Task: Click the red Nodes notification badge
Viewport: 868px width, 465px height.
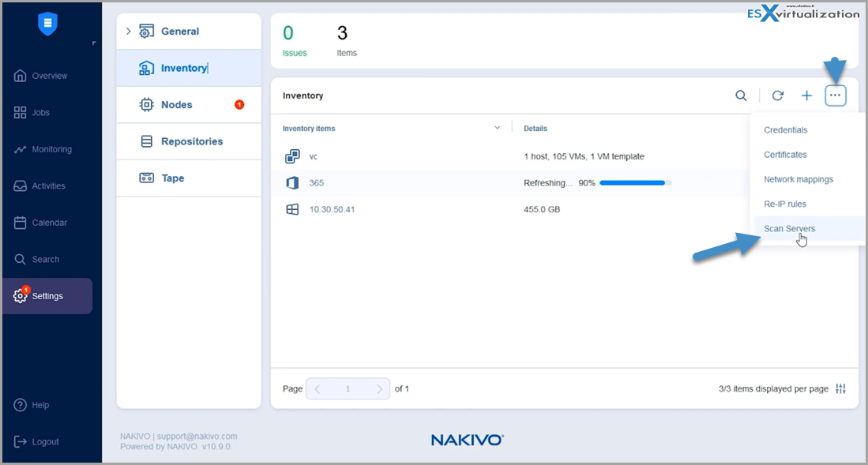Action: (x=239, y=105)
